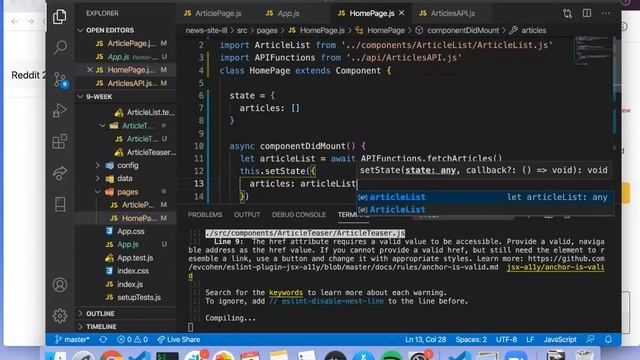
Task: Click the Open Changes icon in editor toolbar
Action: click(567, 13)
